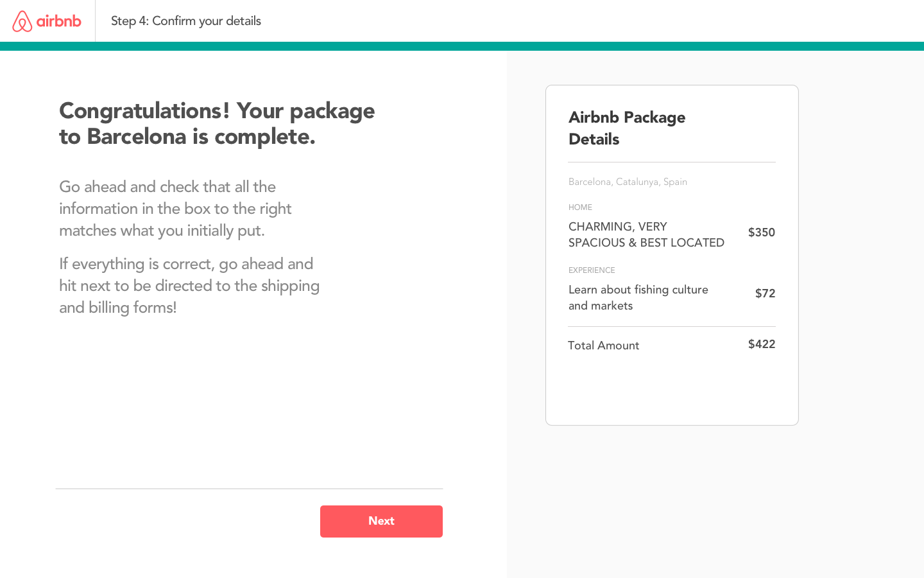Viewport: 924px width, 578px height.
Task: Select the fishing culture and markets experience
Action: (638, 297)
